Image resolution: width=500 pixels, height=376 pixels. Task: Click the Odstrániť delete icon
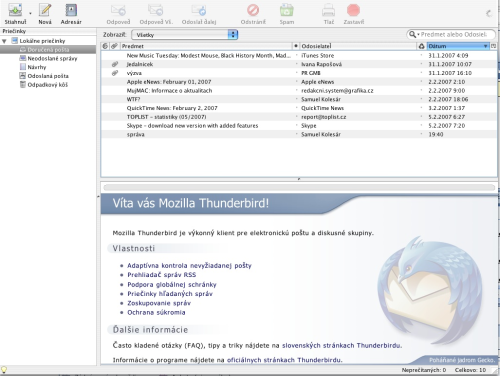tap(253, 10)
